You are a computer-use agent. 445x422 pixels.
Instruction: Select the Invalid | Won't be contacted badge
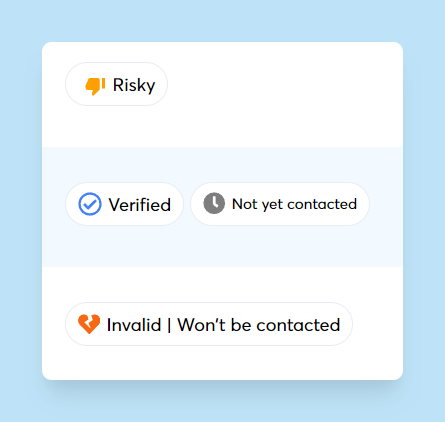(x=209, y=324)
